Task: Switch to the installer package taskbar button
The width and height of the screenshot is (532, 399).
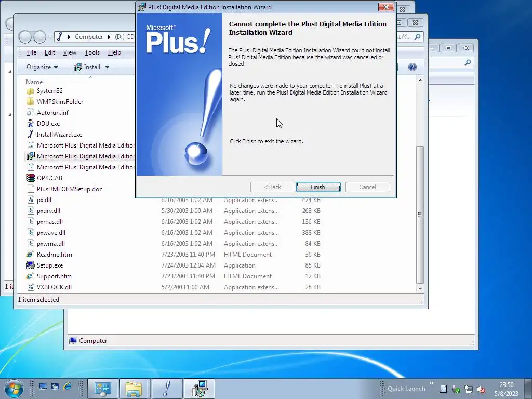Action: pyautogui.click(x=199, y=389)
